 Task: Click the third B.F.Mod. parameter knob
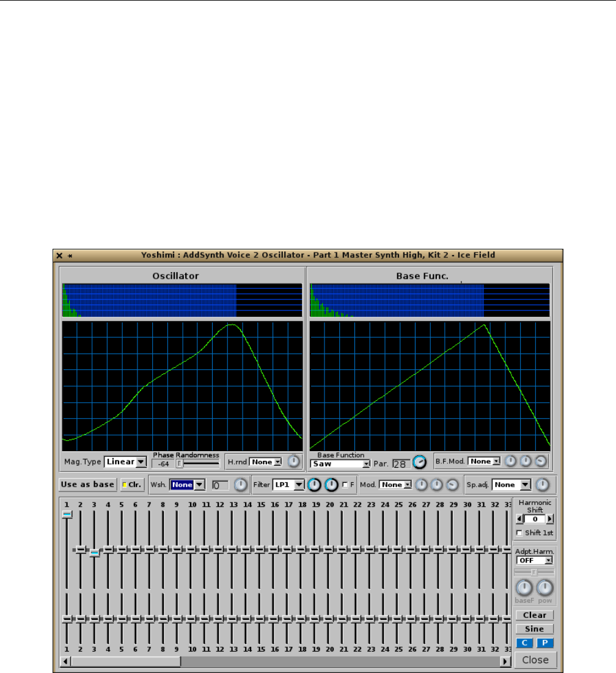541,461
